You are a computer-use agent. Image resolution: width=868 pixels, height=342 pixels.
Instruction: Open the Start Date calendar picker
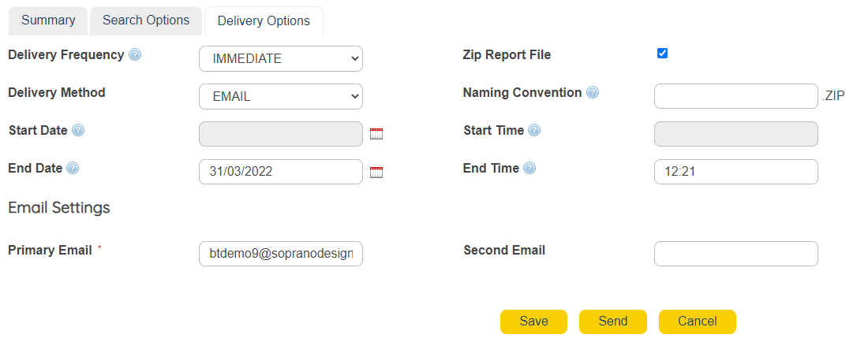(x=376, y=134)
